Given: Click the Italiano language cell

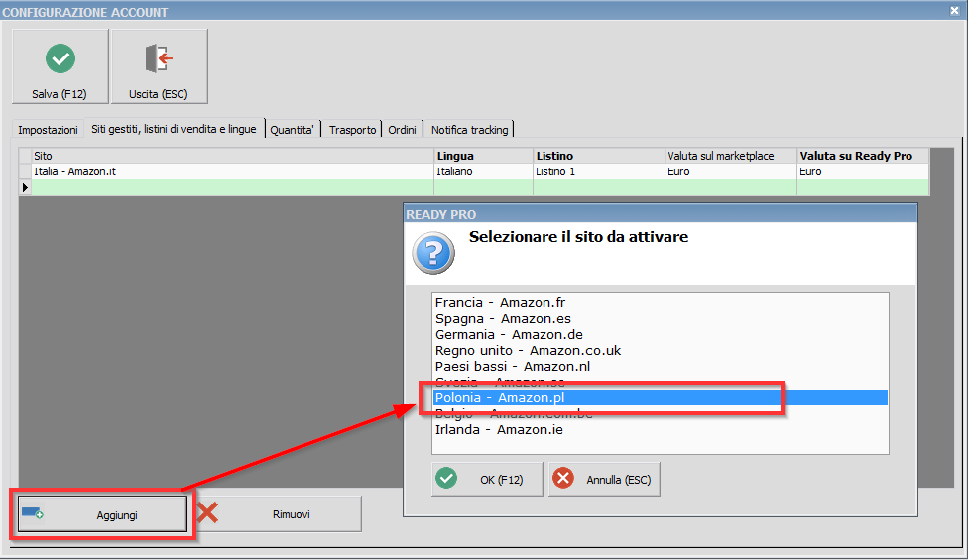Looking at the screenshot, I should [x=483, y=171].
